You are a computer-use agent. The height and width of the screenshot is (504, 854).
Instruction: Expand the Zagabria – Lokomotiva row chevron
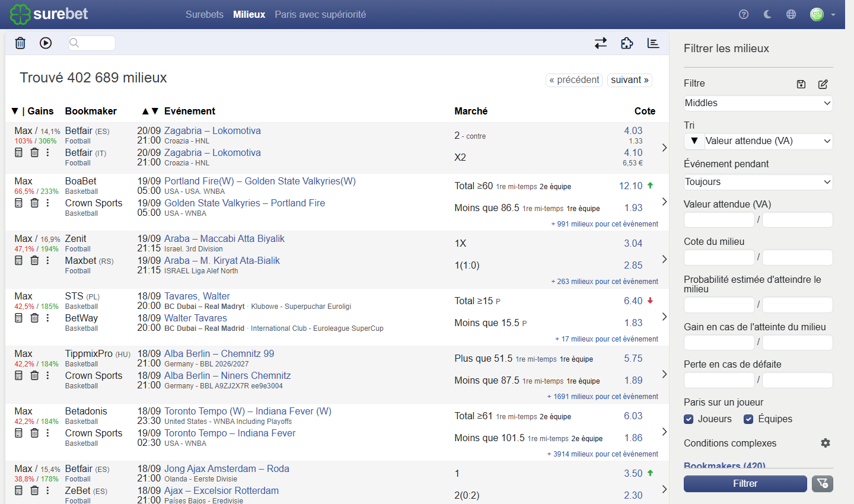tap(664, 148)
